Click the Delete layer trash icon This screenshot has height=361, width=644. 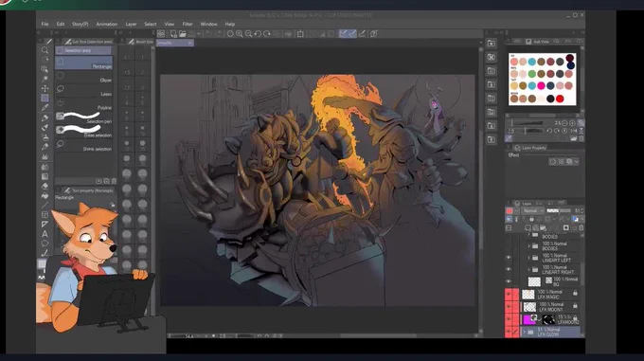tap(581, 228)
